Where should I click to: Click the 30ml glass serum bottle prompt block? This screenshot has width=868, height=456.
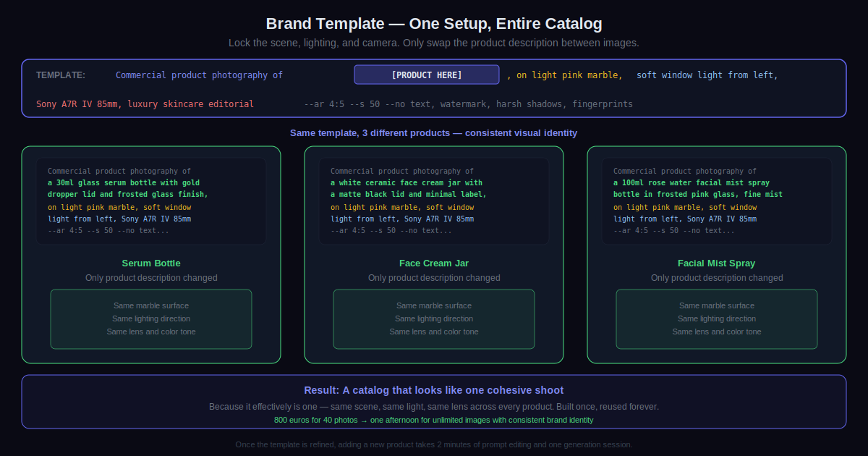(x=151, y=201)
